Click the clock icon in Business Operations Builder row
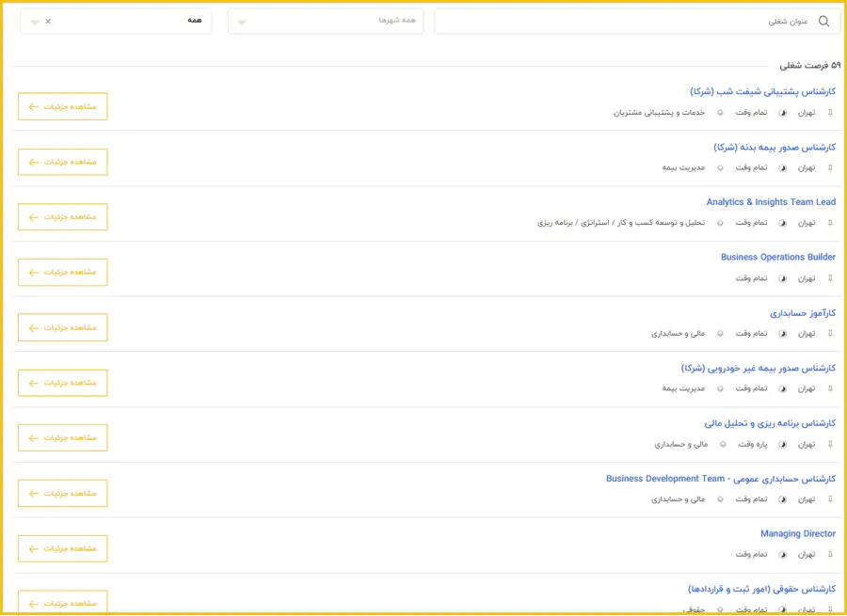Image resolution: width=847 pixels, height=616 pixels. pos(782,278)
